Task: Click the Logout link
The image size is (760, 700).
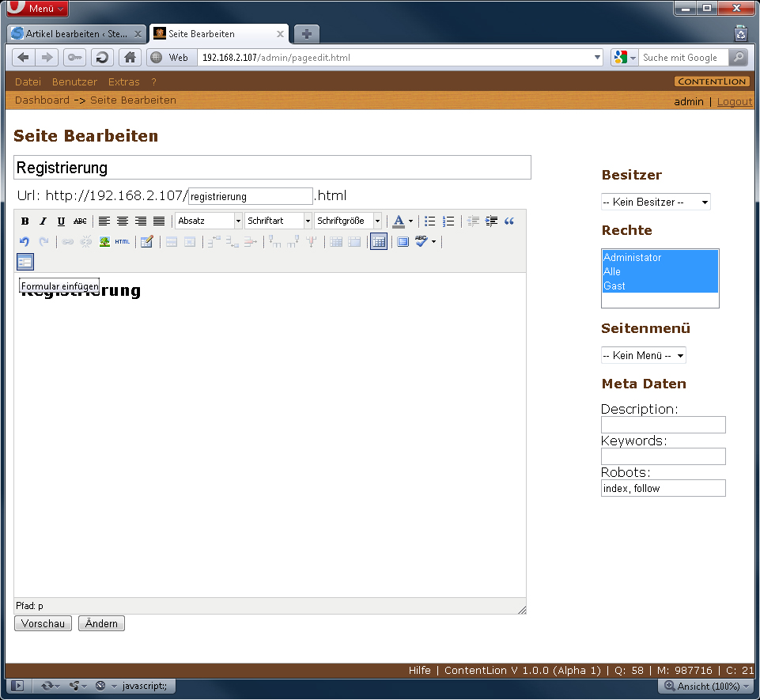Action: pos(735,102)
